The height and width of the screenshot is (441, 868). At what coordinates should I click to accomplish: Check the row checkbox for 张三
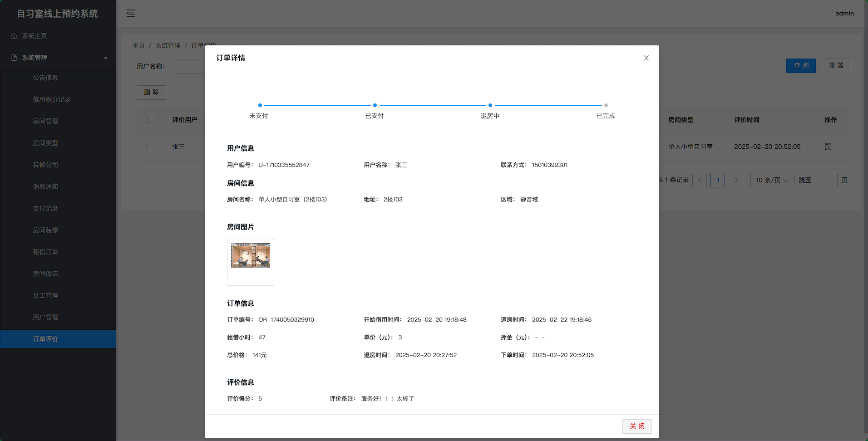(x=151, y=147)
